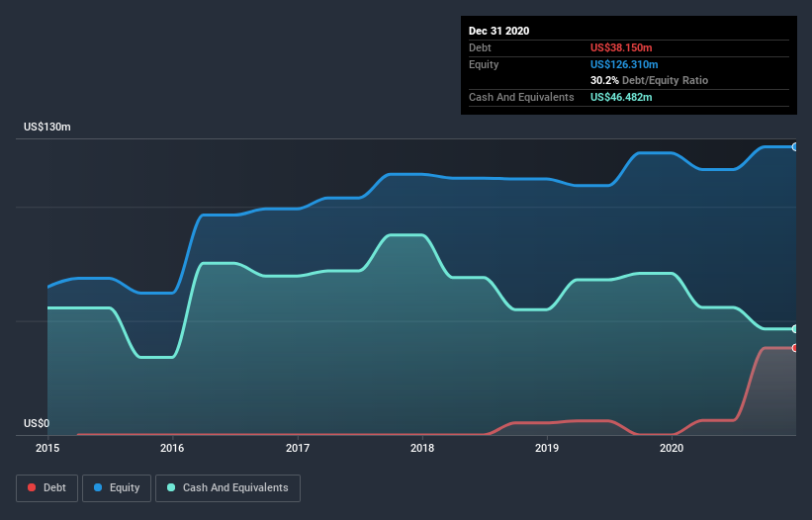Select the 2019 x-axis label
812x520 pixels.
click(x=547, y=448)
